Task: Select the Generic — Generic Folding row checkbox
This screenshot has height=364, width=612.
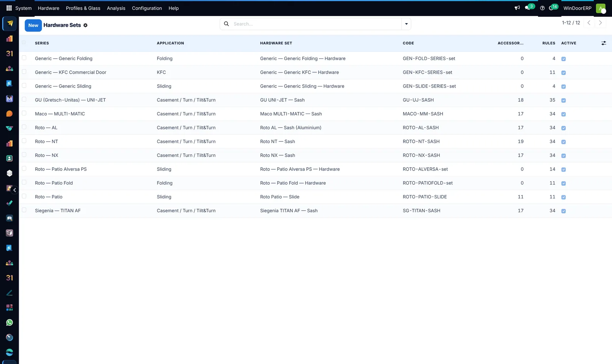Action: tap(24, 58)
